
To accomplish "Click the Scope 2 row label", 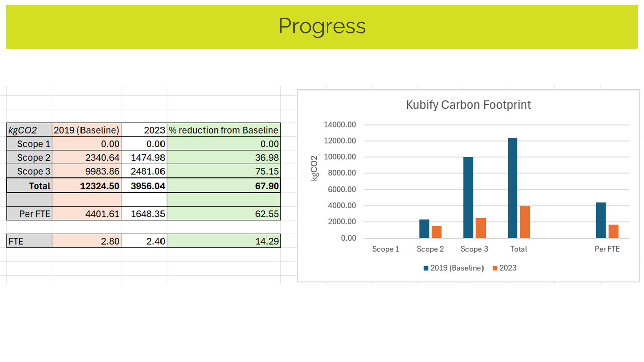I will tap(29, 158).
